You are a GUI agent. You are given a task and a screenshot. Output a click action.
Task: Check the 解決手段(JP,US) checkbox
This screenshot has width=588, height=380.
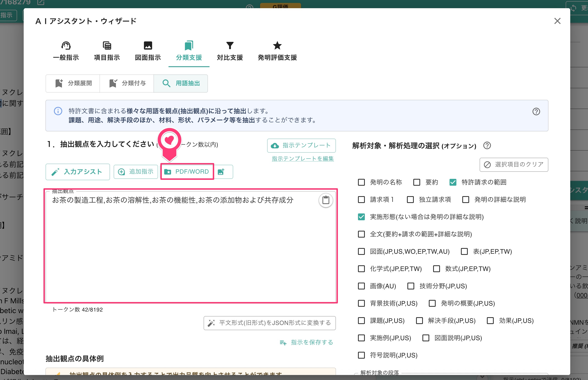pos(419,321)
